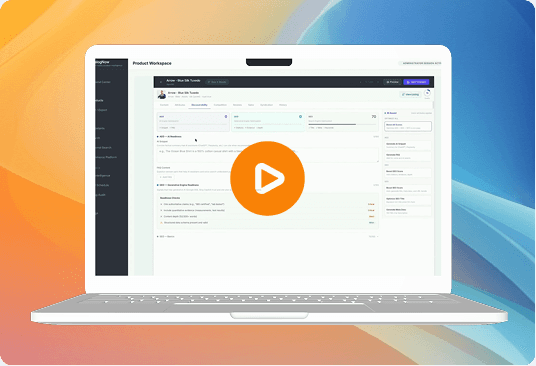Click inside the AI Snippet text area
The height and width of the screenshot is (366, 536).
pos(268,155)
